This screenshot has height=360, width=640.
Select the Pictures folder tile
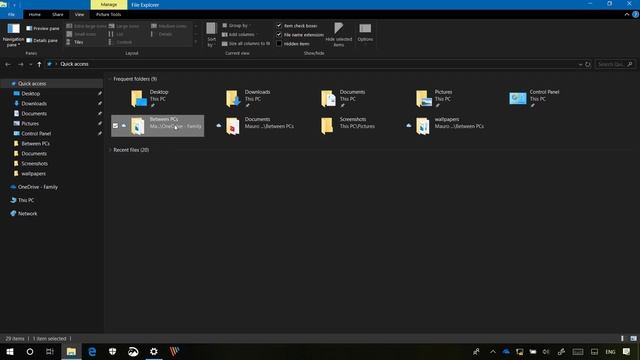click(443, 98)
